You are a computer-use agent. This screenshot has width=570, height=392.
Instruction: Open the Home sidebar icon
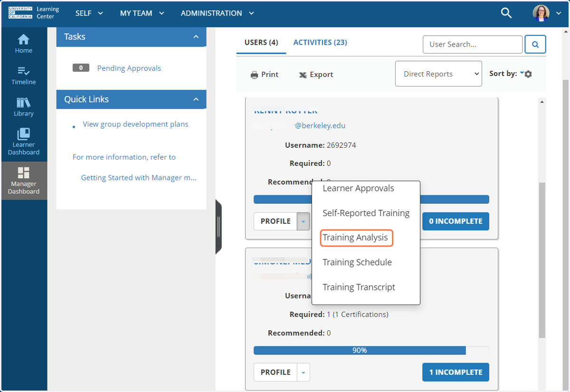point(23,44)
